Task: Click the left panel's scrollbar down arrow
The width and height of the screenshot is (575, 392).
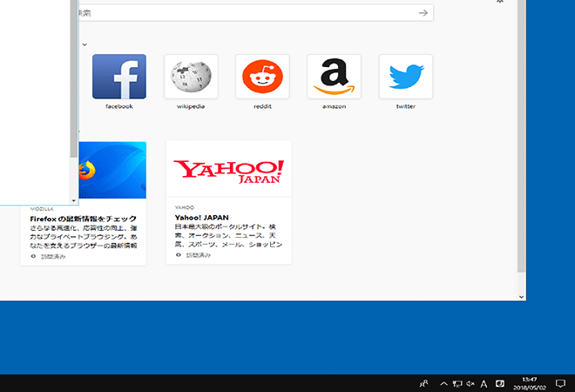Action: pyautogui.click(x=74, y=200)
